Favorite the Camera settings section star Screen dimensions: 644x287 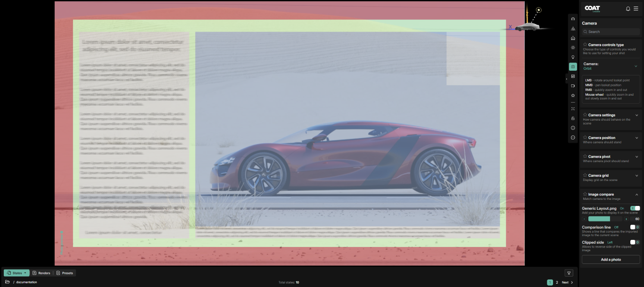[x=585, y=115]
